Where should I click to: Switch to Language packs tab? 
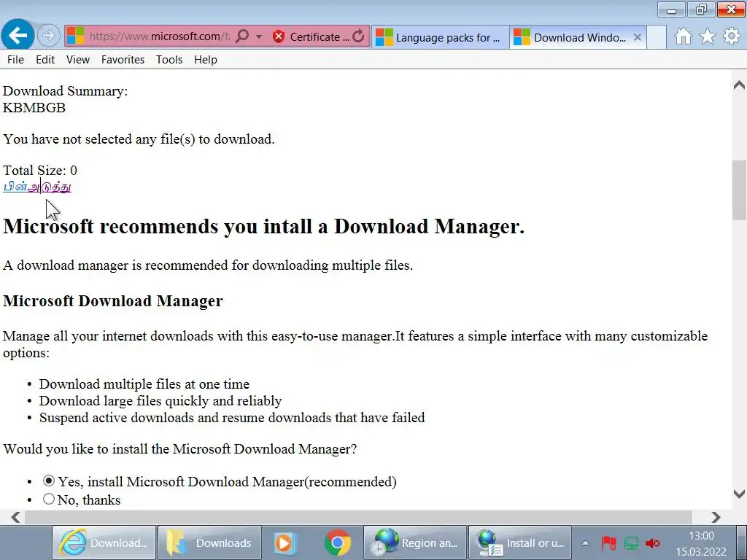coord(440,37)
